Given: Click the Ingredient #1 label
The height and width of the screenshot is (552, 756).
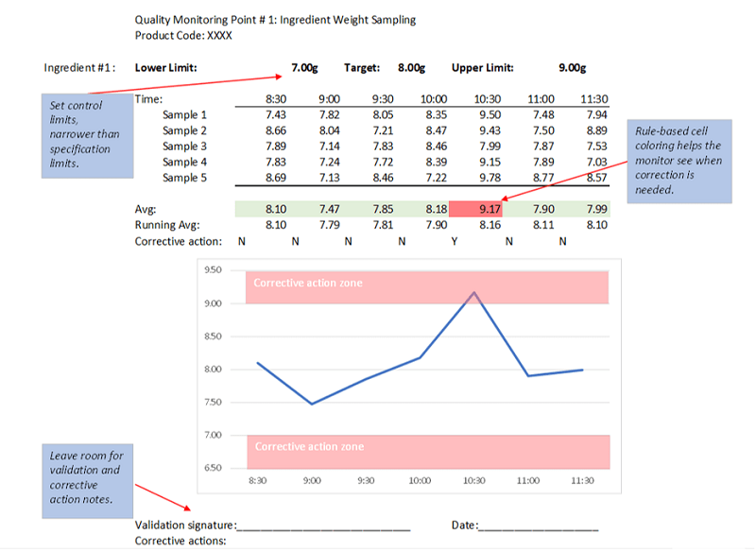Looking at the screenshot, I should click(x=79, y=67).
